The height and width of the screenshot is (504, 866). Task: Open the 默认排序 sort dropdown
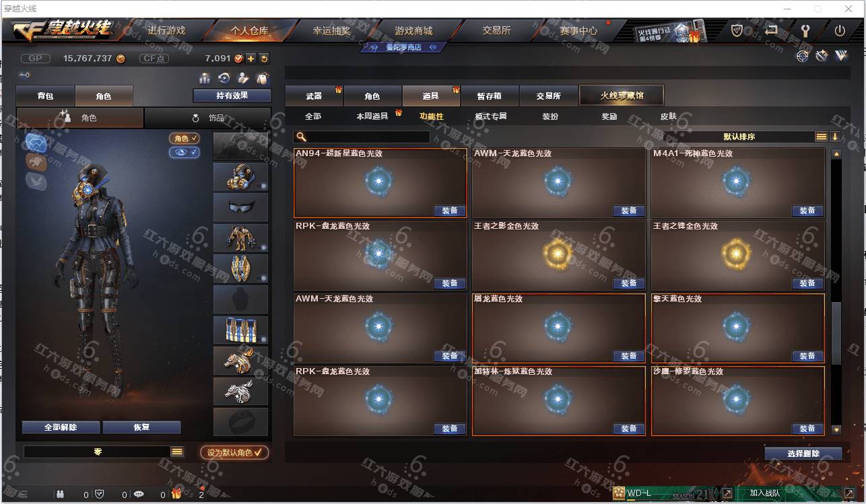[739, 137]
